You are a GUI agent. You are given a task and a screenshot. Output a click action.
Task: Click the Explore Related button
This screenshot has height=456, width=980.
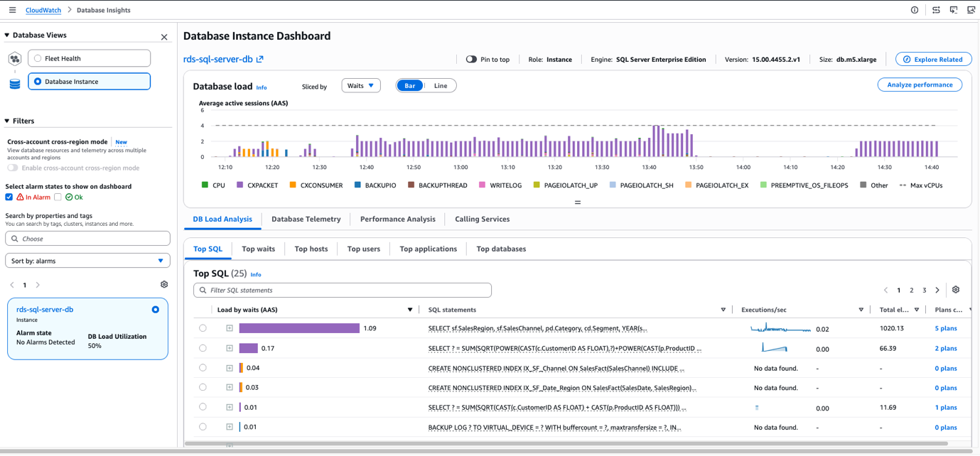(x=934, y=60)
